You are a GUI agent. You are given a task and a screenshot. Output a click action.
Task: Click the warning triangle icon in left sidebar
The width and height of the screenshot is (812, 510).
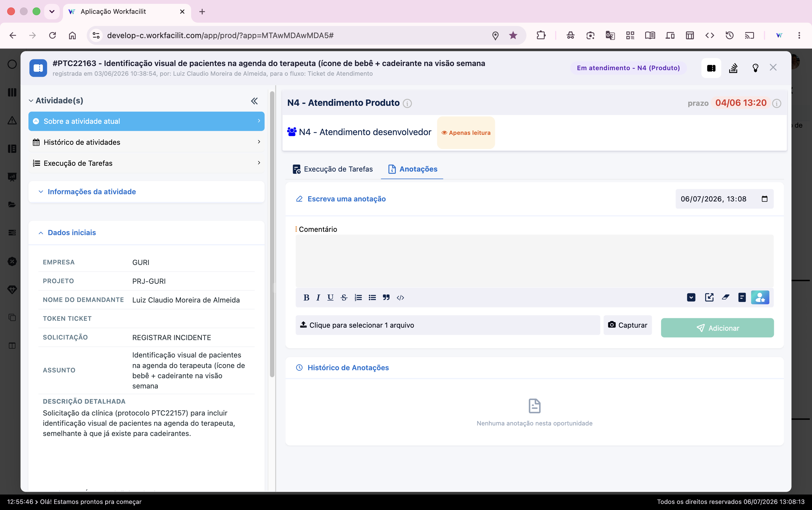click(x=12, y=120)
